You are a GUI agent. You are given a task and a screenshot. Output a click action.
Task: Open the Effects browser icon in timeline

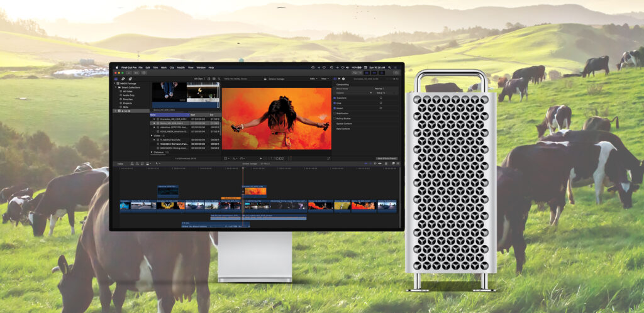pos(393,163)
